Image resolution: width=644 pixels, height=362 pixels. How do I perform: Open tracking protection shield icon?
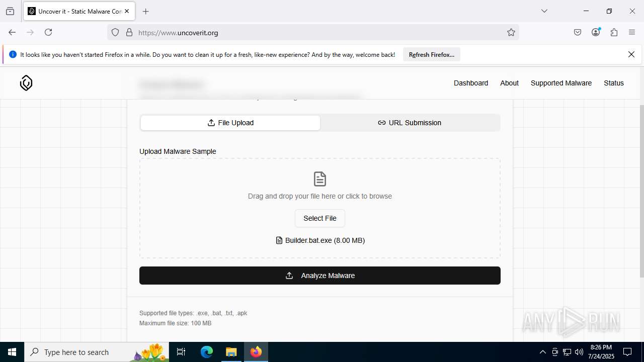(x=115, y=33)
